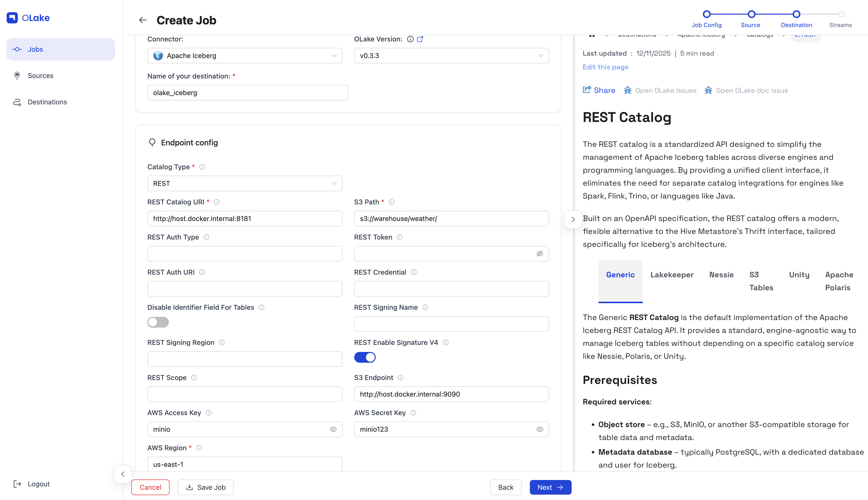This screenshot has height=500, width=868.
Task: Turn off REST Enable Signature V4 switch
Action: 365,357
